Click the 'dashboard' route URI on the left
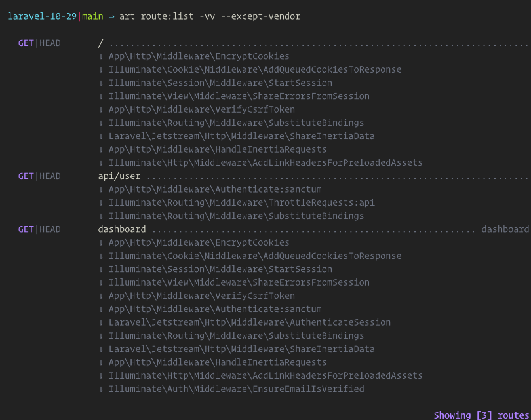 coord(122,229)
